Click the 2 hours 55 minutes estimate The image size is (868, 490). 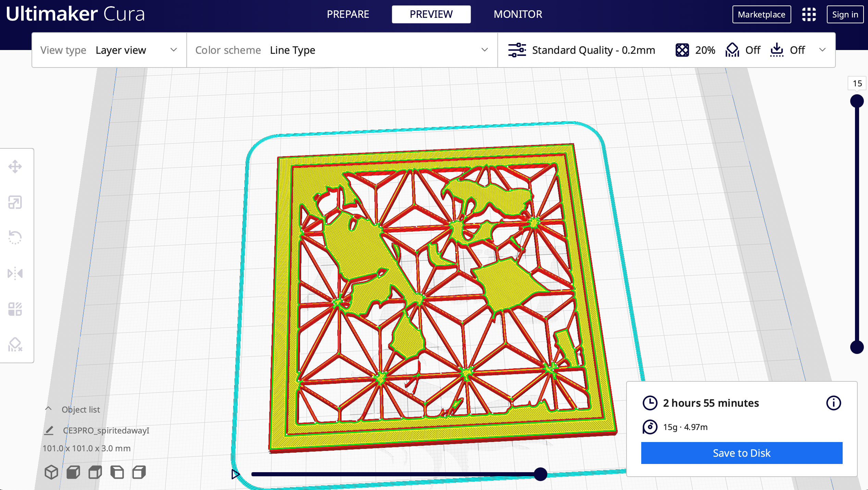pyautogui.click(x=711, y=403)
